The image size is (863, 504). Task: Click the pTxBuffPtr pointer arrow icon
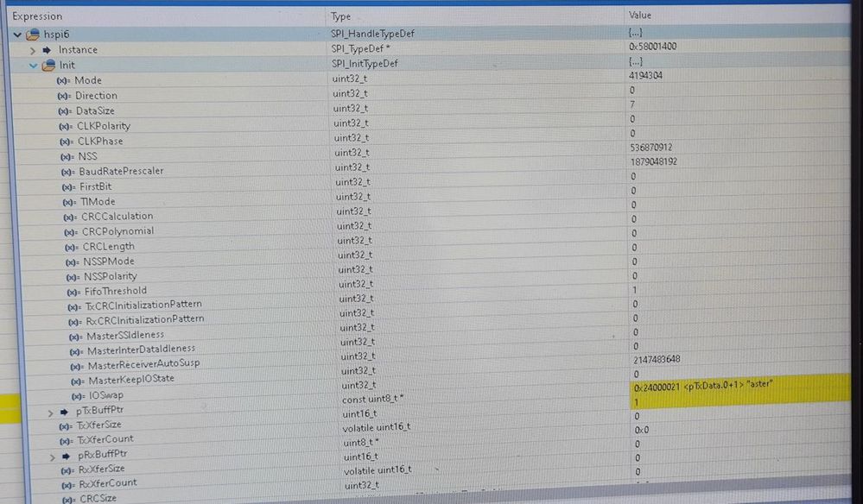coord(65,412)
